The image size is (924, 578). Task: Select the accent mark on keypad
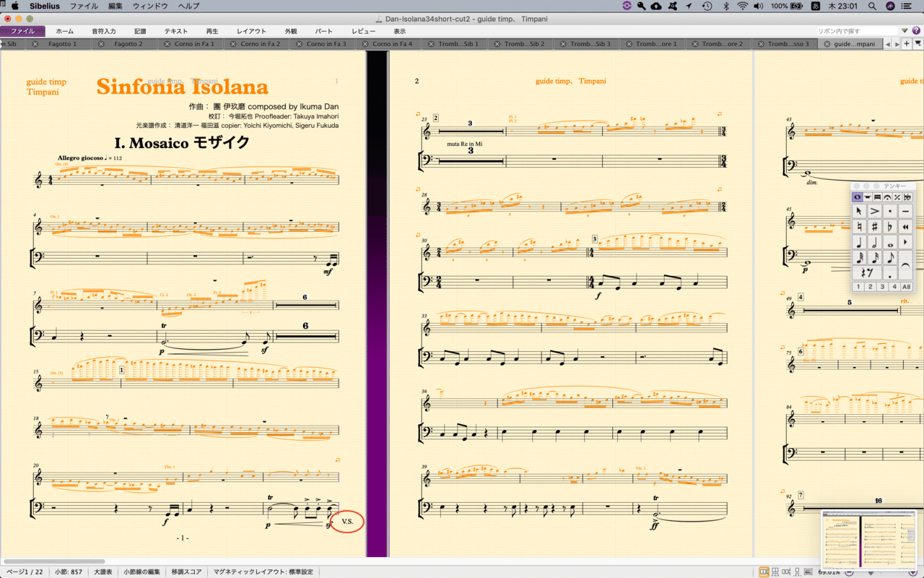[x=874, y=211]
